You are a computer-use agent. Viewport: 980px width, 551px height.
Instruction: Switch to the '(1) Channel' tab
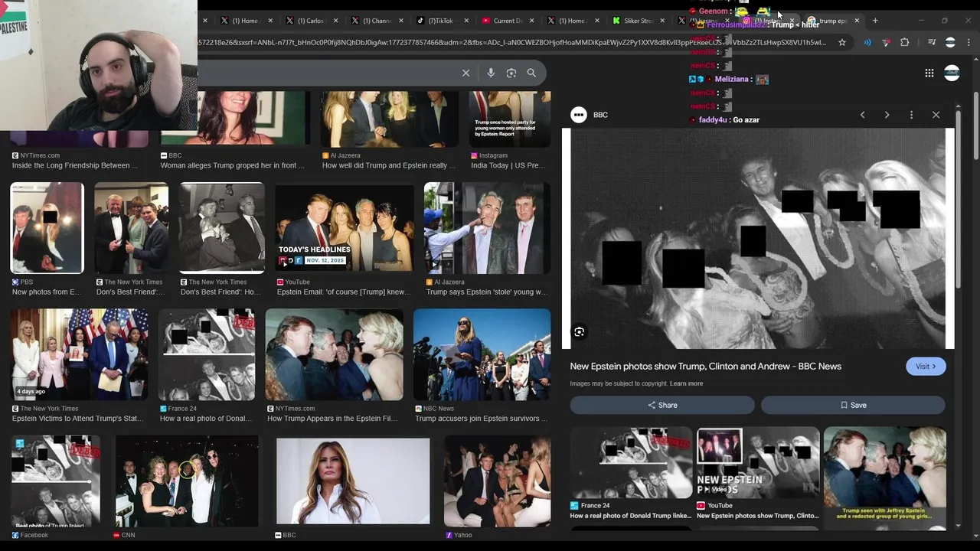tap(376, 21)
